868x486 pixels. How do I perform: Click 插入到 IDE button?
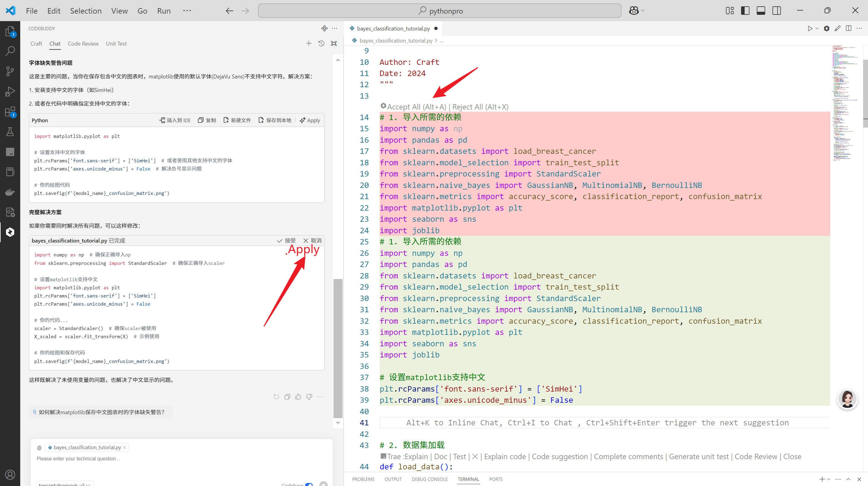175,121
